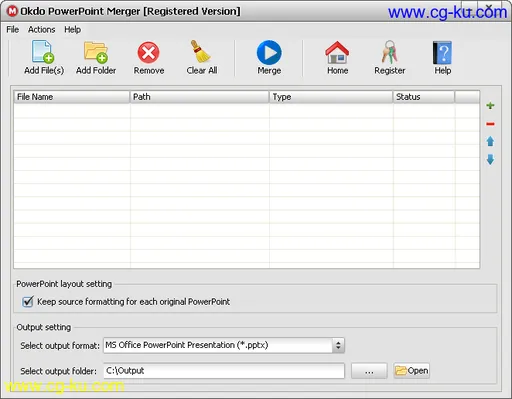Click the Type column header

coord(331,97)
